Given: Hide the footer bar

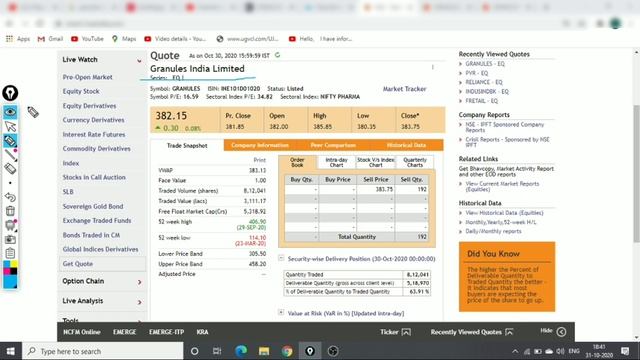Looking at the screenshot, I should (562, 332).
